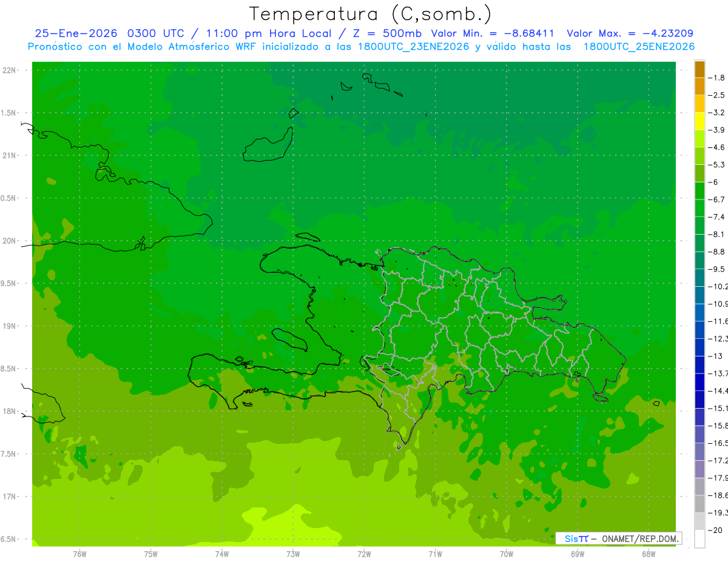Click the 70W longitude axis label
728x562 pixels.
[507, 554]
